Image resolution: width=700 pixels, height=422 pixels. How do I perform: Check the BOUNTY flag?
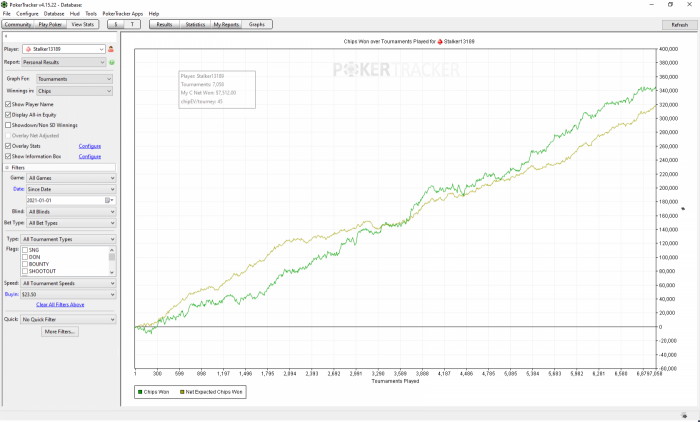click(x=25, y=264)
